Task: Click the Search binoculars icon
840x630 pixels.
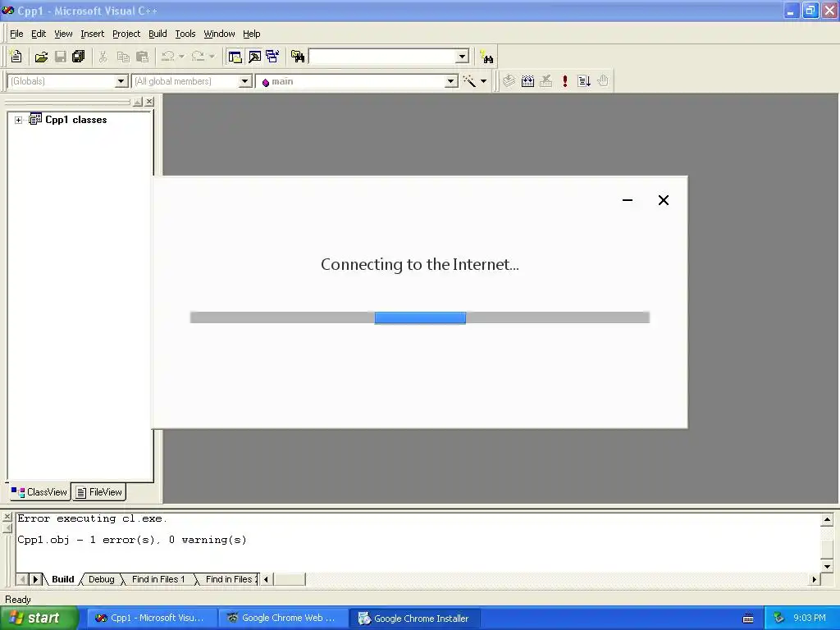Action: coord(487,57)
